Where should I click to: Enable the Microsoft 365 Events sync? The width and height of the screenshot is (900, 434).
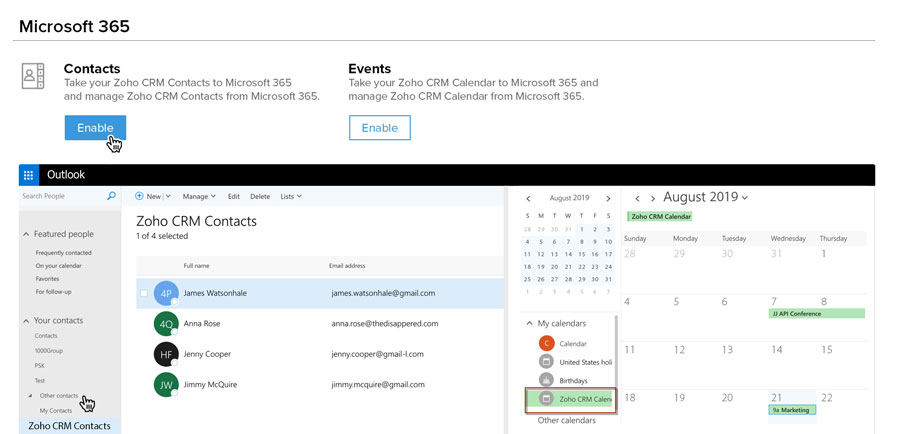(379, 128)
